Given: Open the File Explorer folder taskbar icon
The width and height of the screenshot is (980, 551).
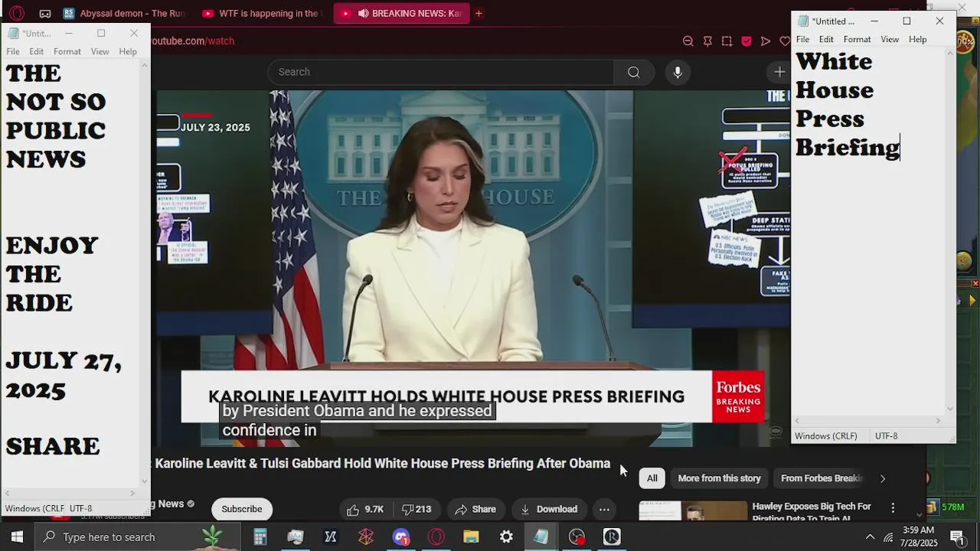Looking at the screenshot, I should pos(471,536).
